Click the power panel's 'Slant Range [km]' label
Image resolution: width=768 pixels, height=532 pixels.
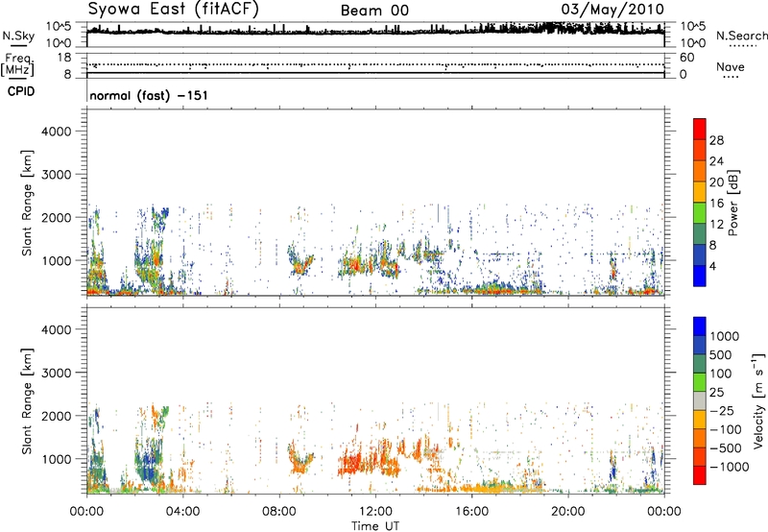27,203
